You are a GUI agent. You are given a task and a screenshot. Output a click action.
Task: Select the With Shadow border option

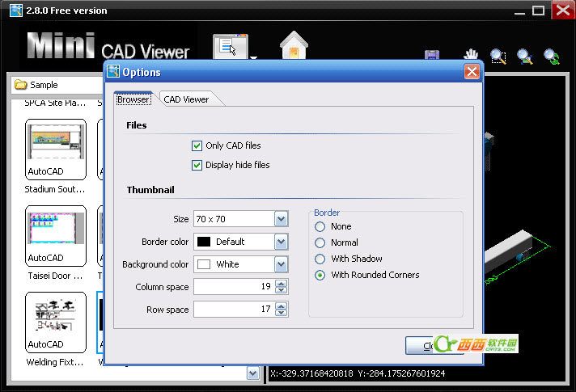320,259
